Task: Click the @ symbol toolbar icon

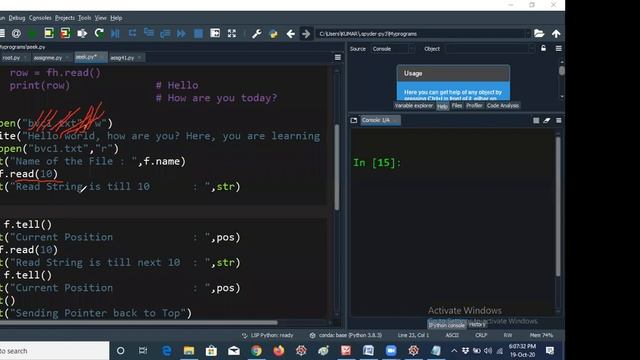Action: coord(16,33)
